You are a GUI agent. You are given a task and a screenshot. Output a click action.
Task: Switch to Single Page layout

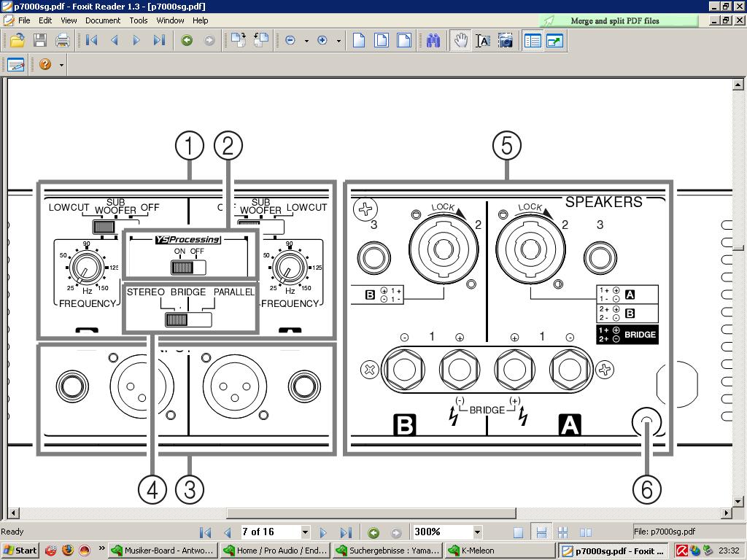(519, 532)
